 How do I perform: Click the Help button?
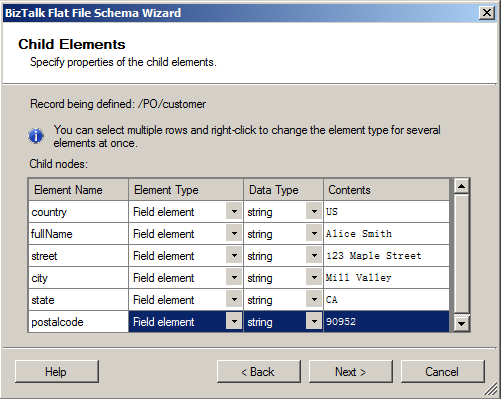57,371
